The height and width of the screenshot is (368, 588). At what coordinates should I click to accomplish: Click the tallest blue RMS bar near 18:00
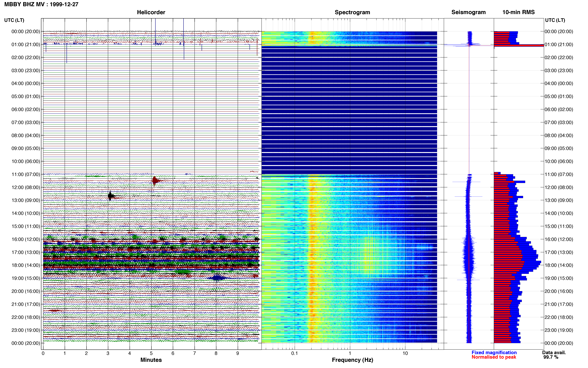517,262
